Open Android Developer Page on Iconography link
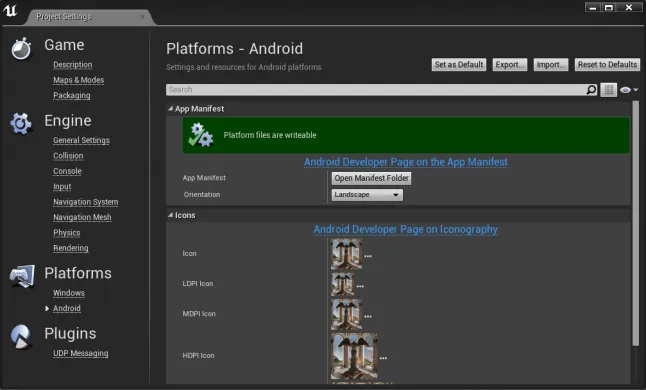The width and height of the screenshot is (646, 390). pyautogui.click(x=405, y=229)
